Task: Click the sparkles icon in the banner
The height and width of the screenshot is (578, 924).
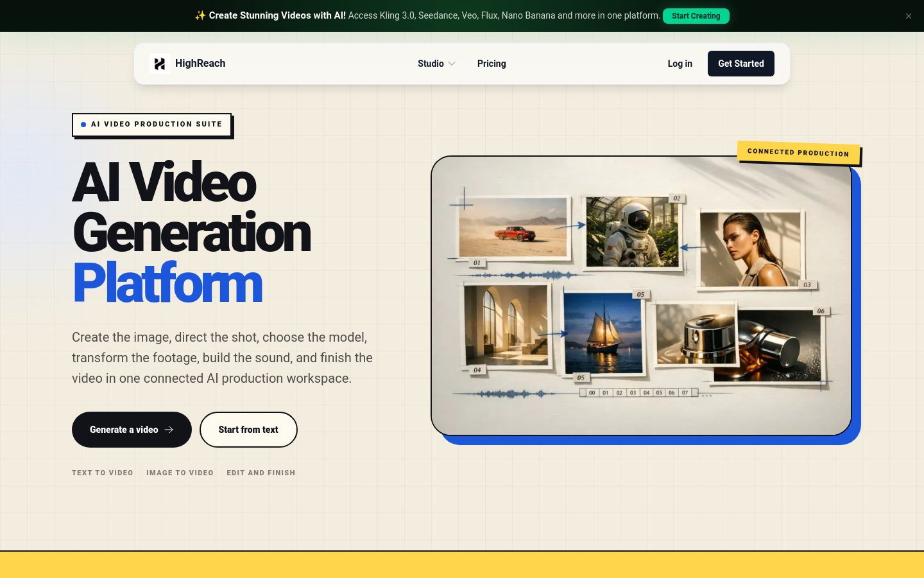Action: [x=200, y=15]
